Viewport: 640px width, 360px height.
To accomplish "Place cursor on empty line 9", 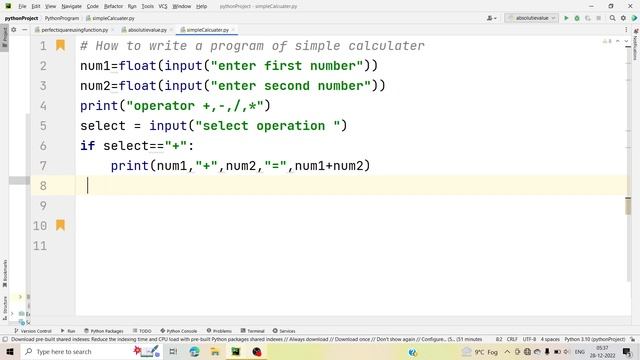I will click(x=351, y=205).
